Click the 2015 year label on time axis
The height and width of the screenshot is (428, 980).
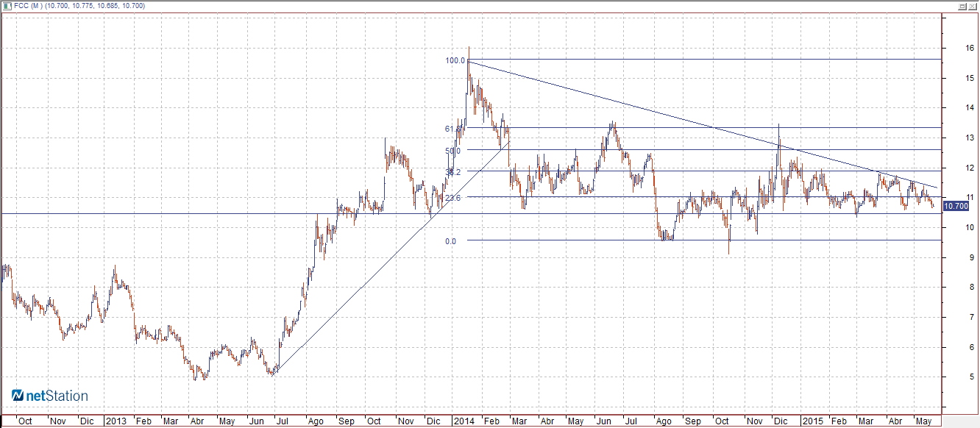pos(812,421)
